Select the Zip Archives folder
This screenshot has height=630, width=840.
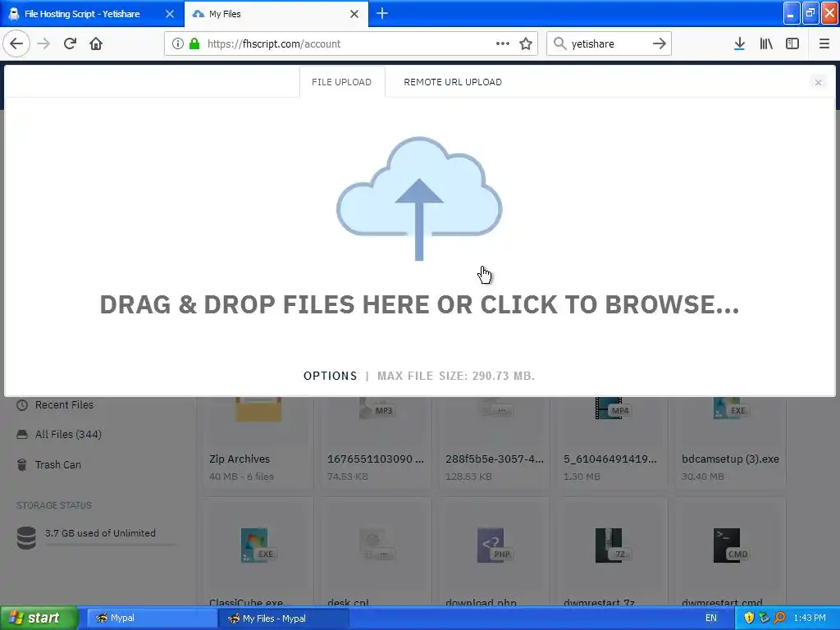pos(258,442)
